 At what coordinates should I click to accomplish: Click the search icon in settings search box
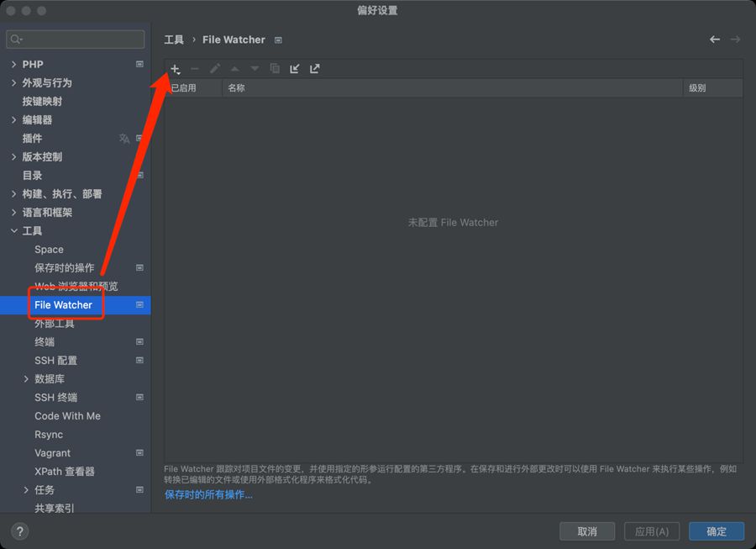17,40
